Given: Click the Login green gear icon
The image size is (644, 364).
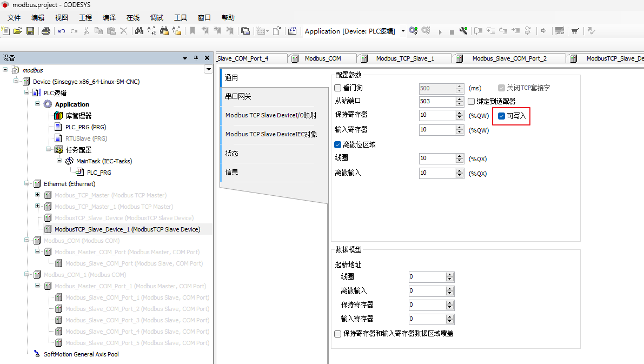Looking at the screenshot, I should coord(413,31).
